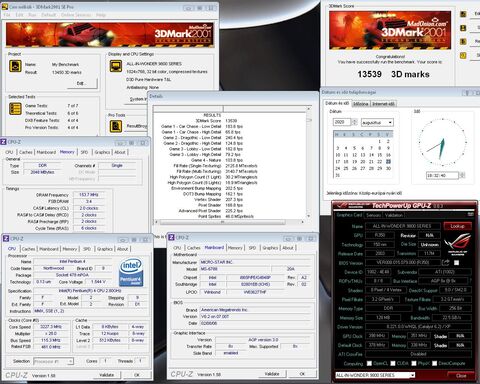Click the CPU-Z title icon of Memory window
Viewport: 480px width, 384px height.
coord(3,142)
